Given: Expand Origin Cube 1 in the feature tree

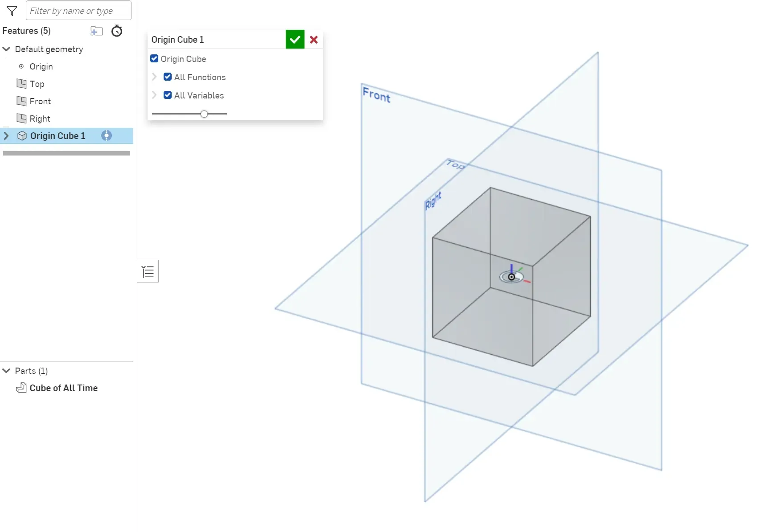Looking at the screenshot, I should pos(6,136).
